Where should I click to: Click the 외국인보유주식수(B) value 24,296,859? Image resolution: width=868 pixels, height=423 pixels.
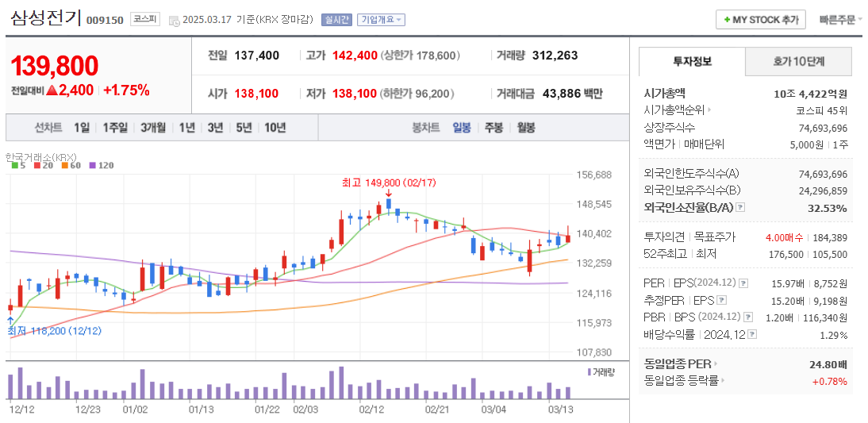pyautogui.click(x=823, y=190)
